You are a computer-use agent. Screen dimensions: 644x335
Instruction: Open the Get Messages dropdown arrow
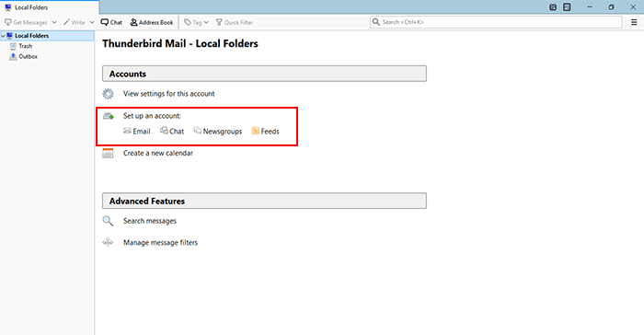tap(54, 22)
